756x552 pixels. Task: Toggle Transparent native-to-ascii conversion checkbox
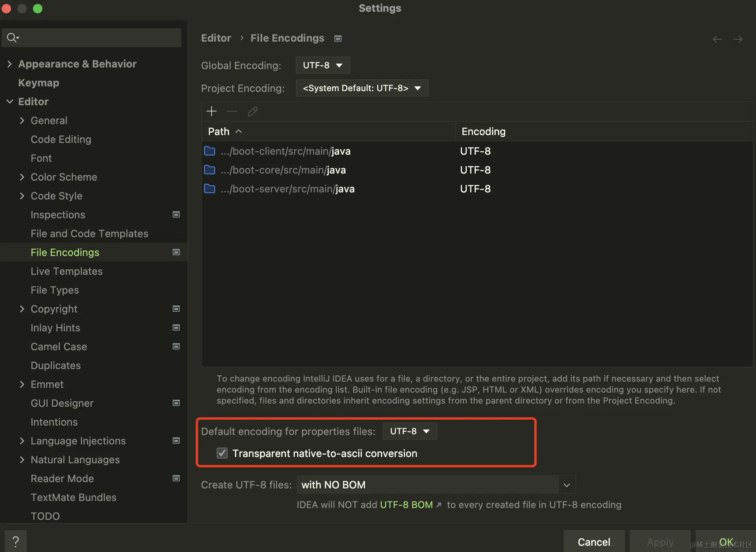point(222,453)
